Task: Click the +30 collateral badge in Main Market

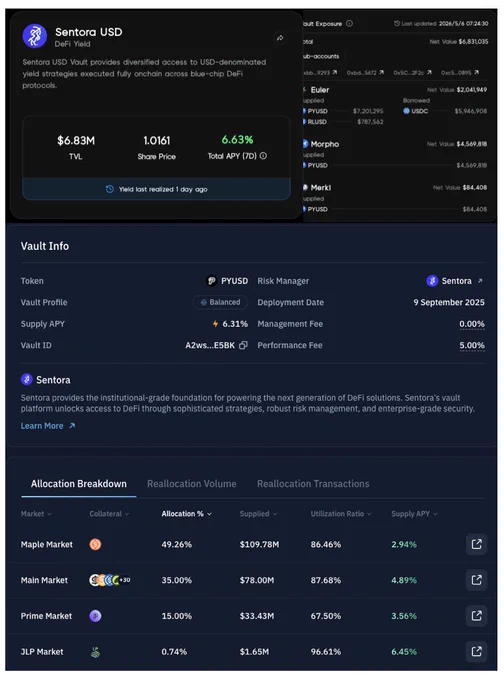Action: (124, 580)
